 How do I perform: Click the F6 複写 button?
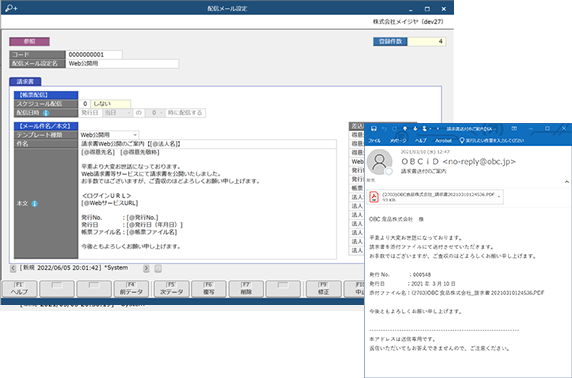[209, 289]
